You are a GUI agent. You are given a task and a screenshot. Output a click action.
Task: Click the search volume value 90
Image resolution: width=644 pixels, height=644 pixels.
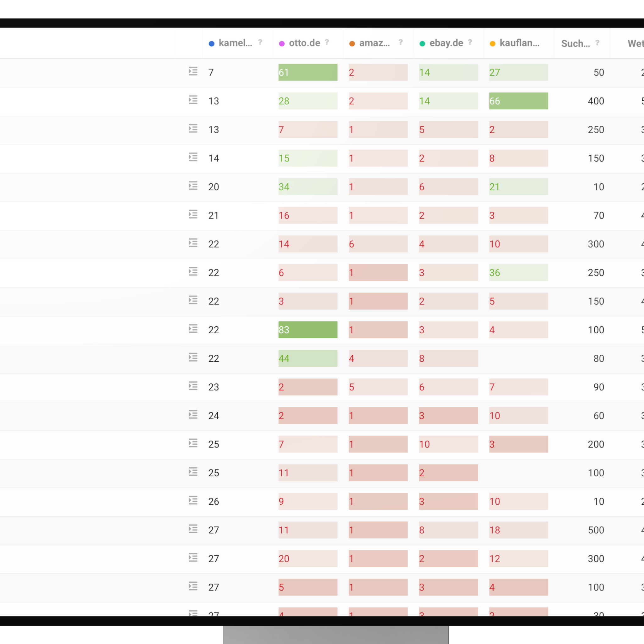pyautogui.click(x=599, y=387)
